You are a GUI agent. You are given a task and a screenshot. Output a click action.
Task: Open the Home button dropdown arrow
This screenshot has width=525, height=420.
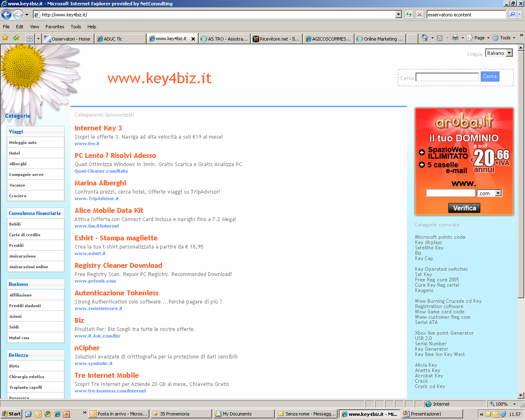click(x=432, y=38)
